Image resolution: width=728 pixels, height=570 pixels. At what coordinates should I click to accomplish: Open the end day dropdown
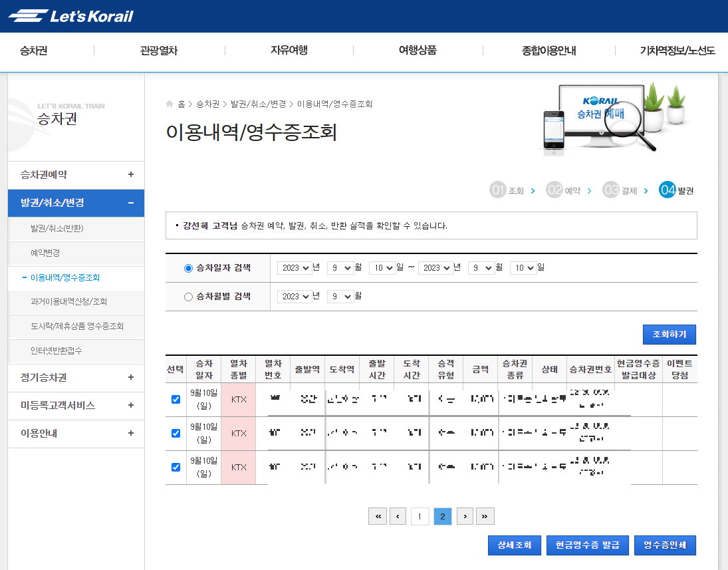523,268
